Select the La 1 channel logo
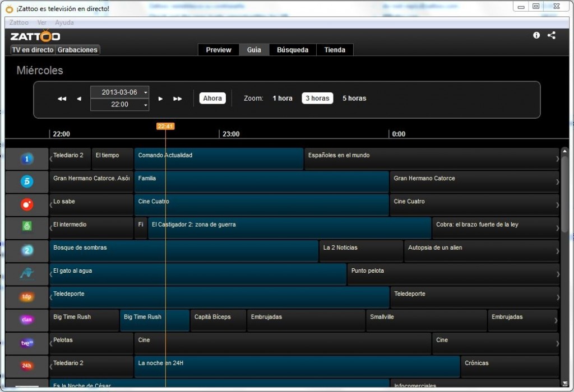The height and width of the screenshot is (392, 574). pyautogui.click(x=27, y=160)
